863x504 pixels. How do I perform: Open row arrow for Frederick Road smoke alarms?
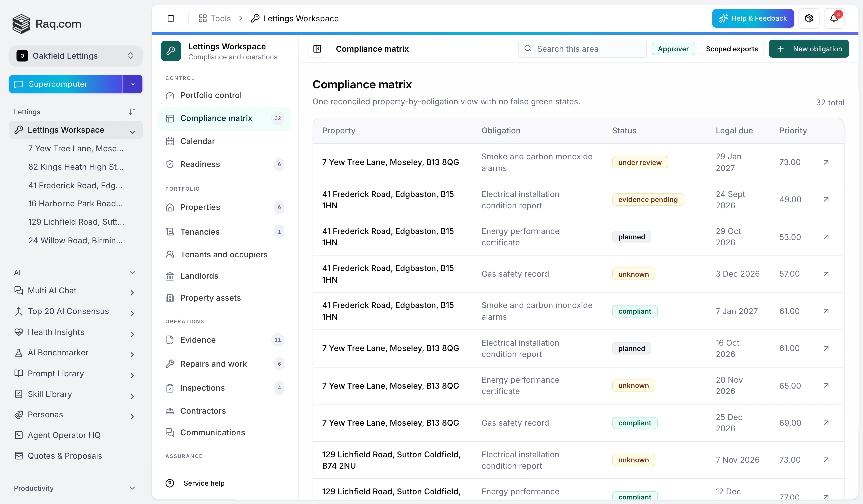tap(826, 311)
